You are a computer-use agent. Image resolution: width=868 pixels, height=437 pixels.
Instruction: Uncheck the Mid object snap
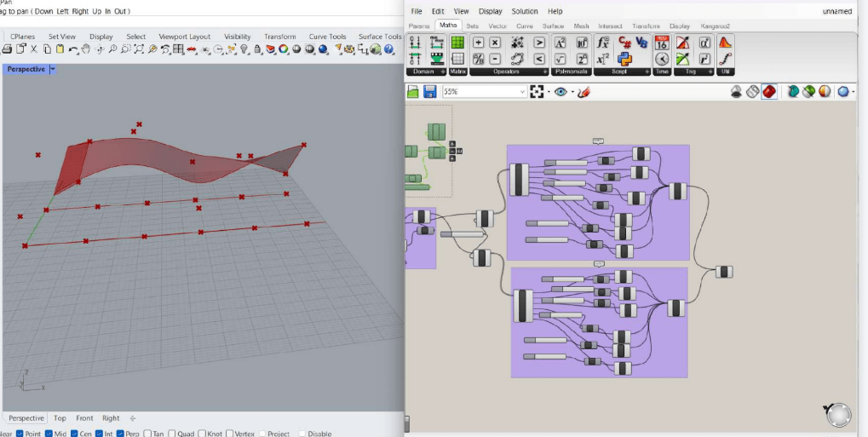pos(49,434)
